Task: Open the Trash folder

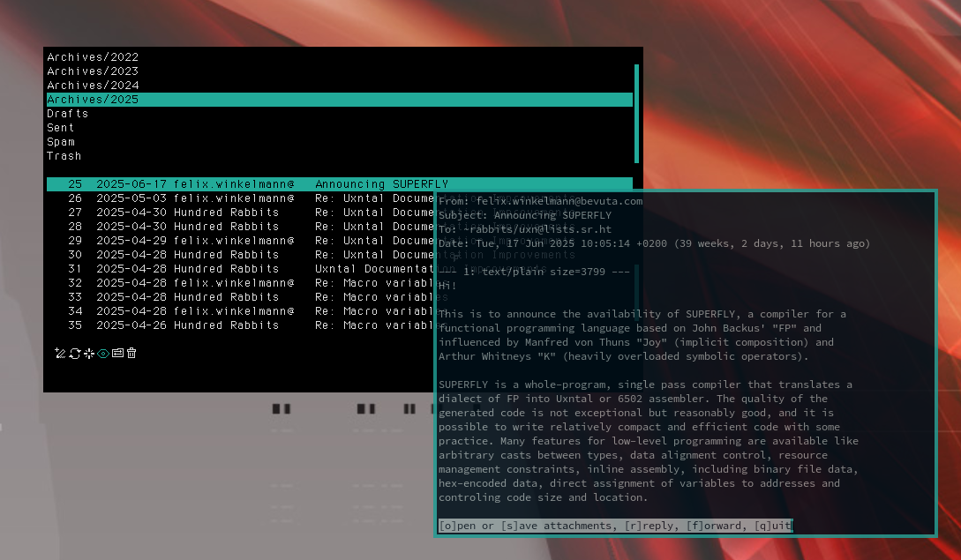Action: point(64,156)
